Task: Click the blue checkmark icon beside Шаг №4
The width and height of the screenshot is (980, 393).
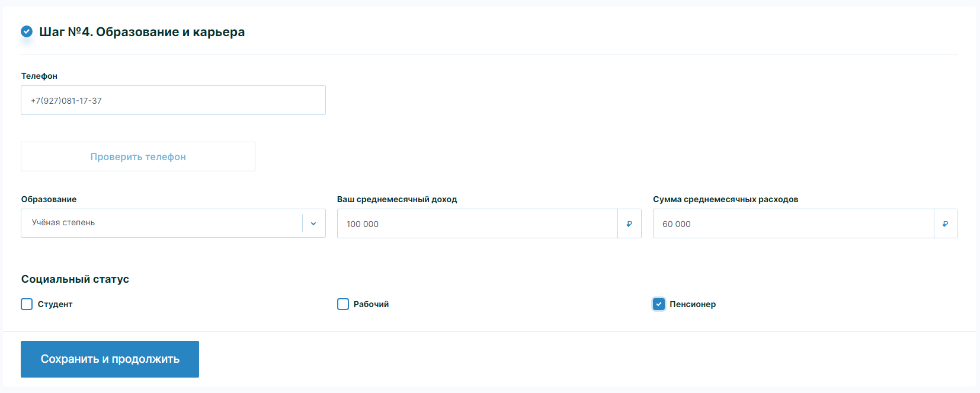Action: point(27,31)
